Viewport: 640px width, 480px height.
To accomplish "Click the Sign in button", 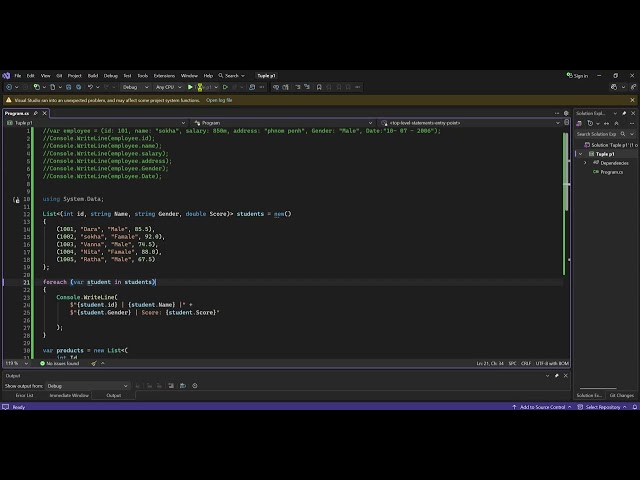I will coord(577,76).
